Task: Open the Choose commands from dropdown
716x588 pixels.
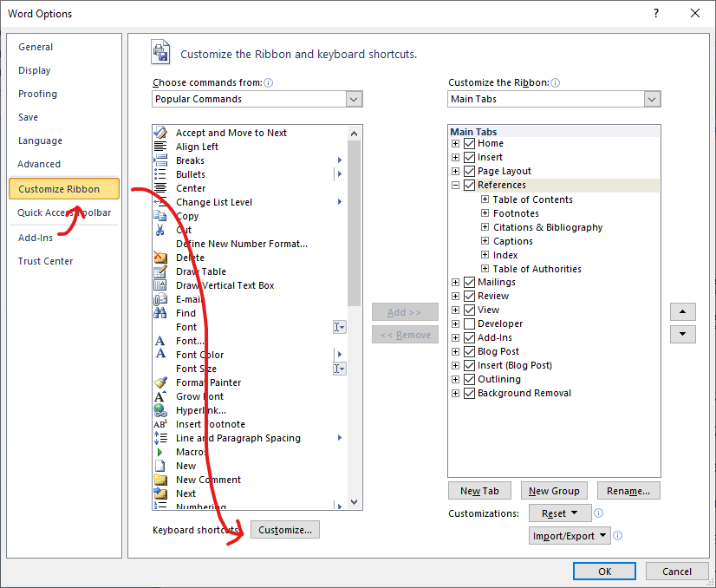Action: [354, 99]
